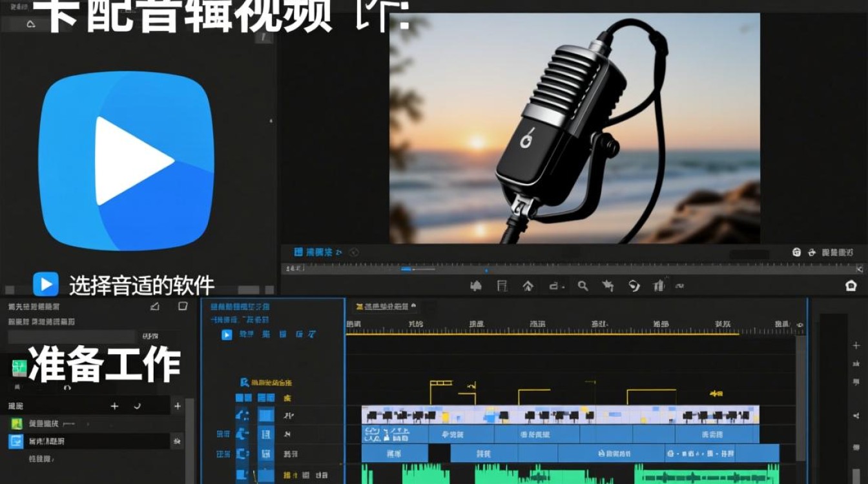Click the green thumbnail in the project panel

(x=19, y=368)
